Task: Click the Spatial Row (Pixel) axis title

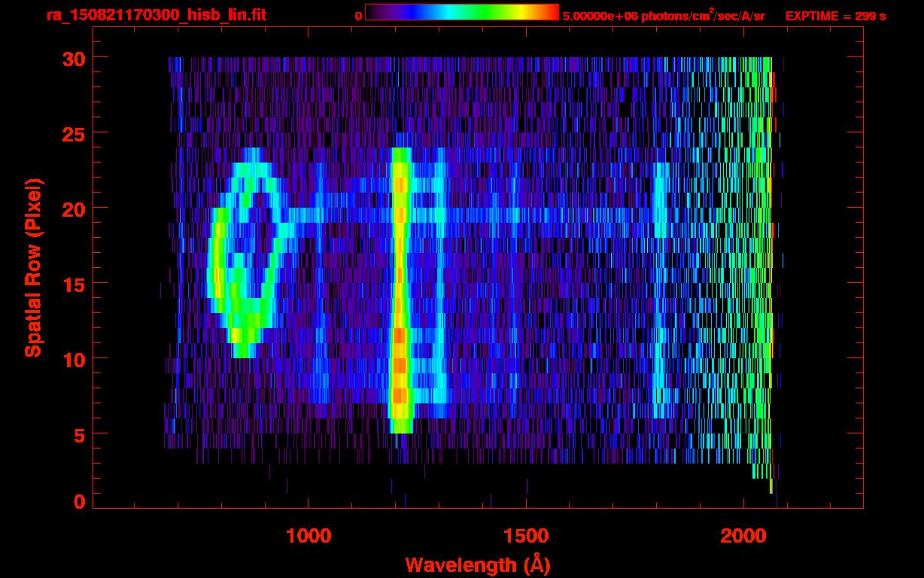Action: pyautogui.click(x=33, y=268)
